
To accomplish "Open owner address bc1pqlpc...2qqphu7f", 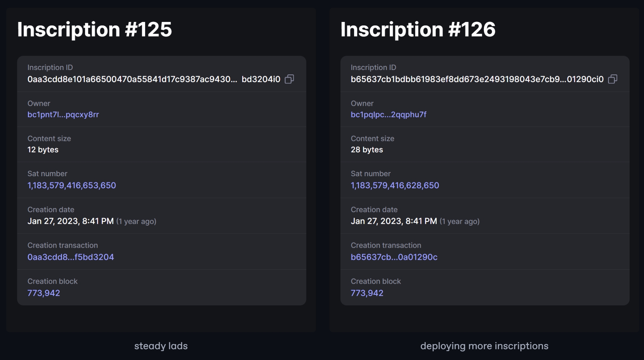I will click(388, 114).
